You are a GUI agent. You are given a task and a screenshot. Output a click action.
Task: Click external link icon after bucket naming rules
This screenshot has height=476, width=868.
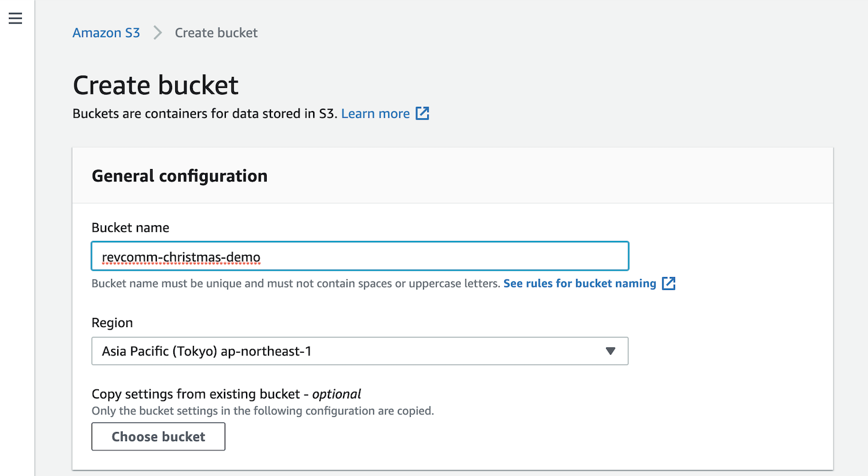669,283
